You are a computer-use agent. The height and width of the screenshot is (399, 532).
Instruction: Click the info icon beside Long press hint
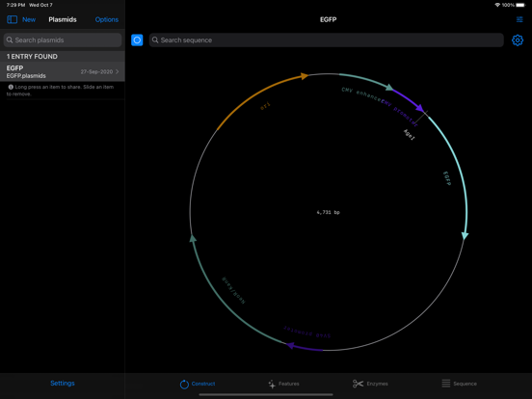coord(11,87)
